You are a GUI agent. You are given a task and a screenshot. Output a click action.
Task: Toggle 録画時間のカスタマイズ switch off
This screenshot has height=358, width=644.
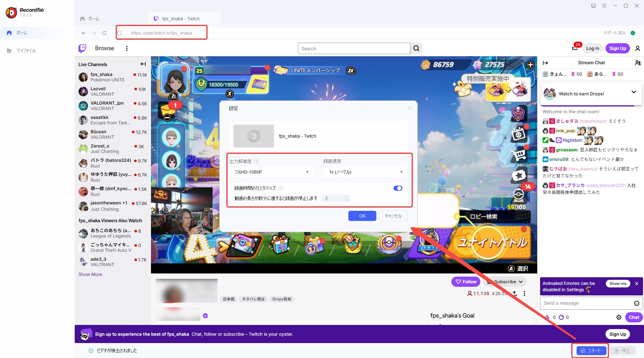click(398, 188)
